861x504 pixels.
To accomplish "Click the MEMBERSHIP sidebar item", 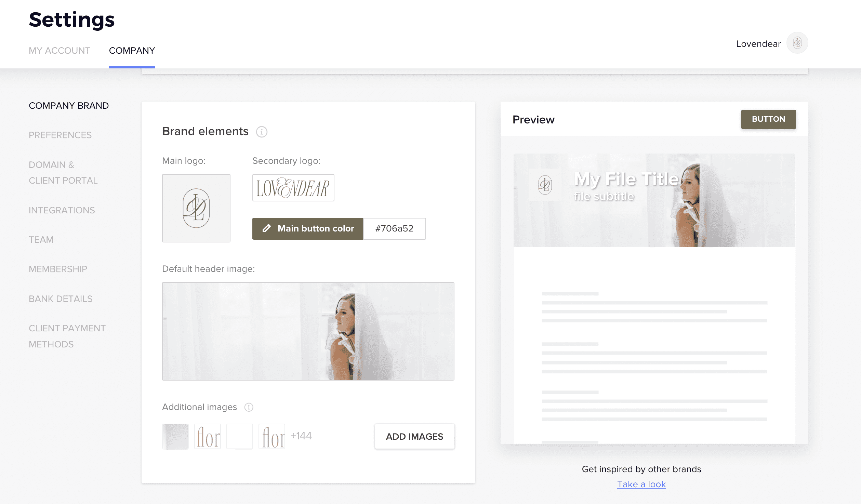I will pos(58,269).
